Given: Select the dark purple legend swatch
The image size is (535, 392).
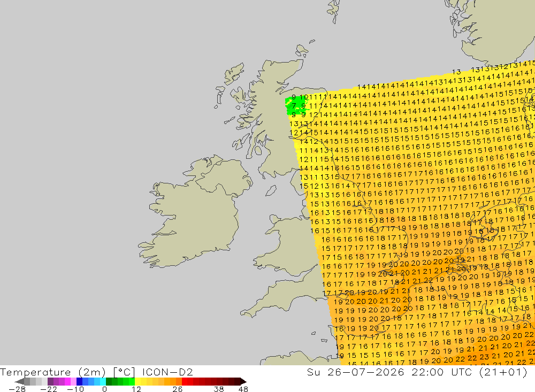Looking at the screenshot, I should click(x=50, y=381).
